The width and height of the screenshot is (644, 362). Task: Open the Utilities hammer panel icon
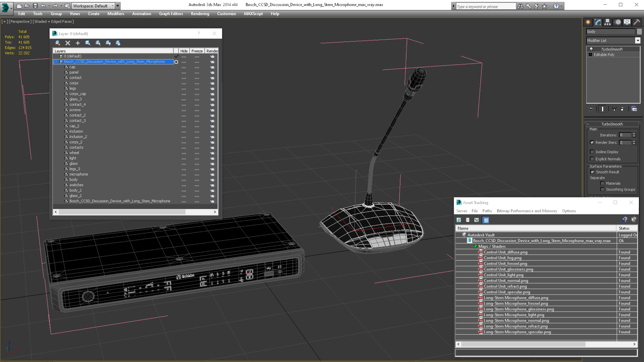pyautogui.click(x=637, y=22)
